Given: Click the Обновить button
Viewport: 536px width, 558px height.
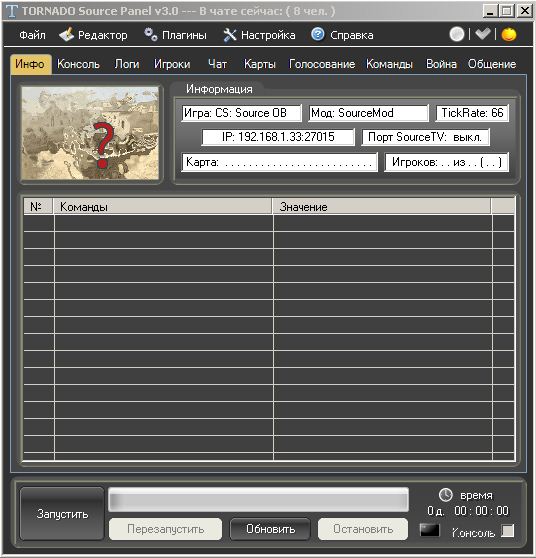Looking at the screenshot, I should tap(270, 529).
